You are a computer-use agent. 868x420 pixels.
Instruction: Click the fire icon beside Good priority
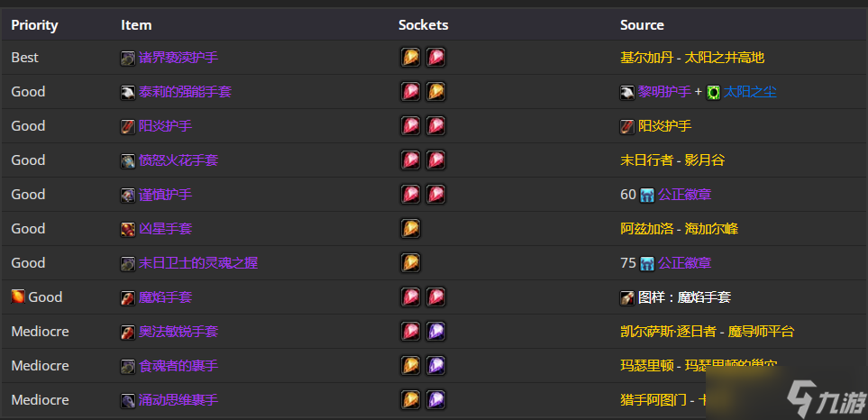point(18,297)
